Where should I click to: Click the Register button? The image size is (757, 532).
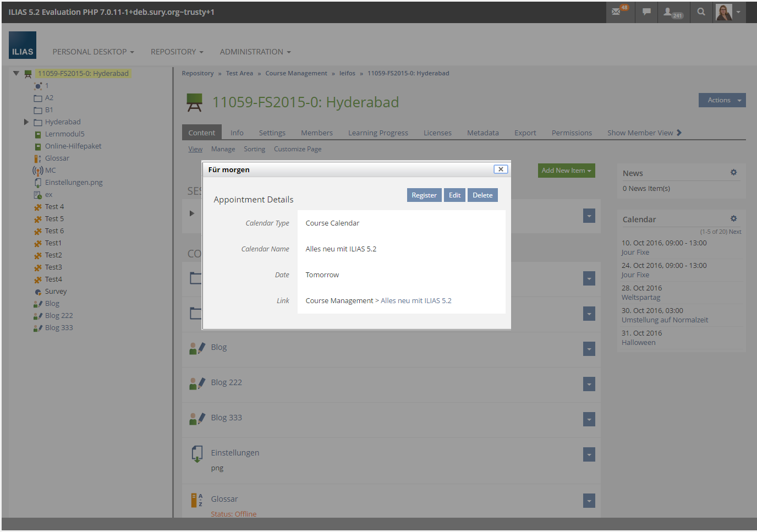point(424,195)
